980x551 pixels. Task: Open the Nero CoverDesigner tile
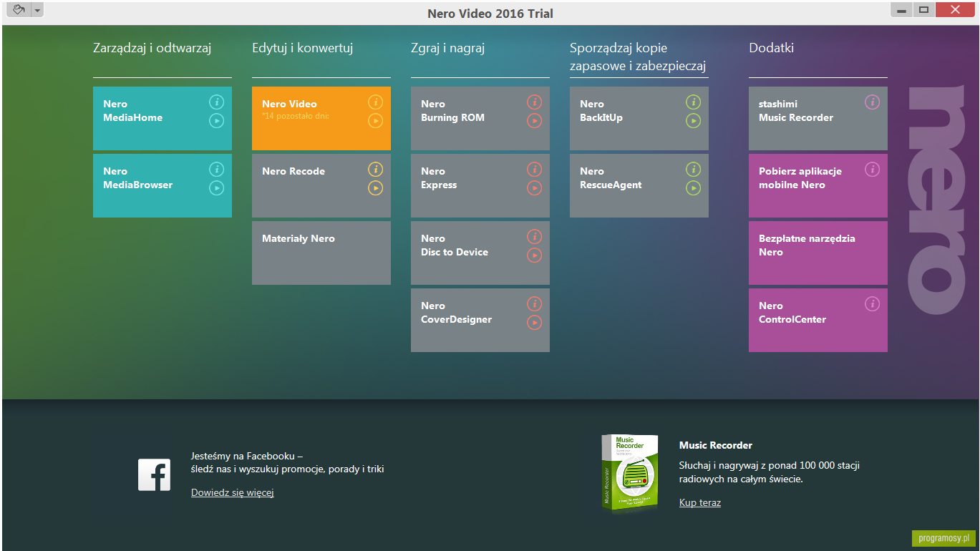pos(480,320)
